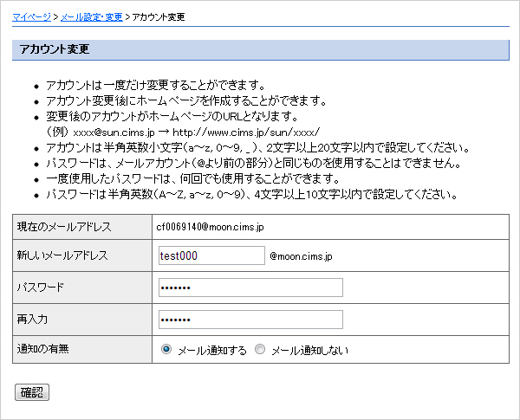Click the current address cf0069140@moon.cims.jp
The height and width of the screenshot is (420, 520).
209,227
